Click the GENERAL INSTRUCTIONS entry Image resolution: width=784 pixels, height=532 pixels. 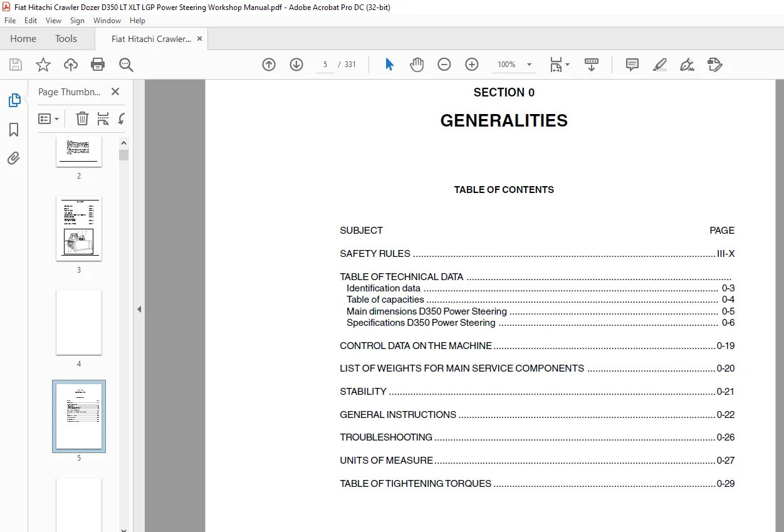point(537,415)
